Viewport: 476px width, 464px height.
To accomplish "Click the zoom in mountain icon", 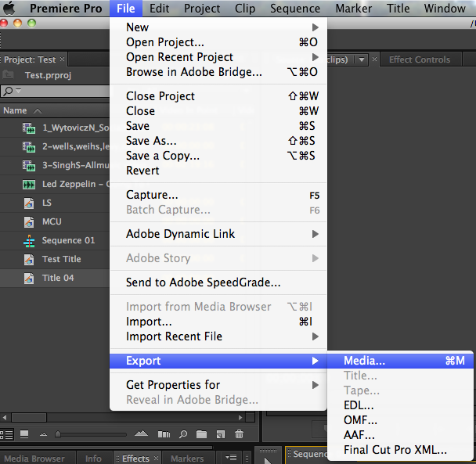I will 141,433.
